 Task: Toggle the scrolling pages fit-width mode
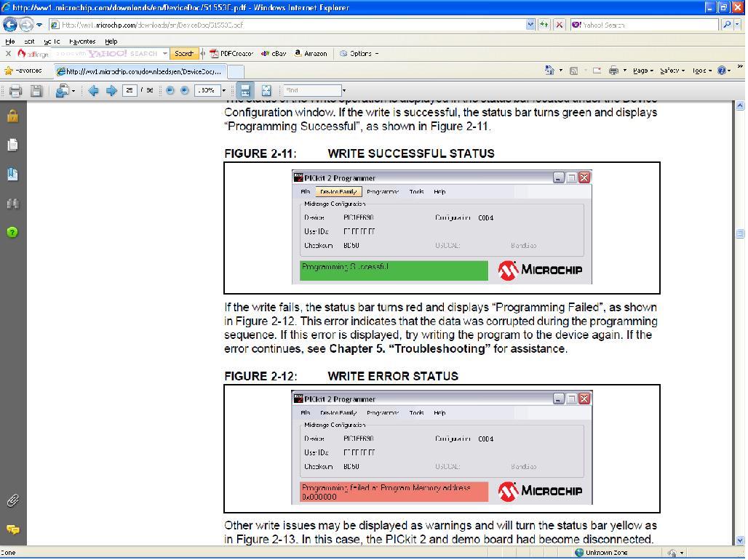pos(244,90)
